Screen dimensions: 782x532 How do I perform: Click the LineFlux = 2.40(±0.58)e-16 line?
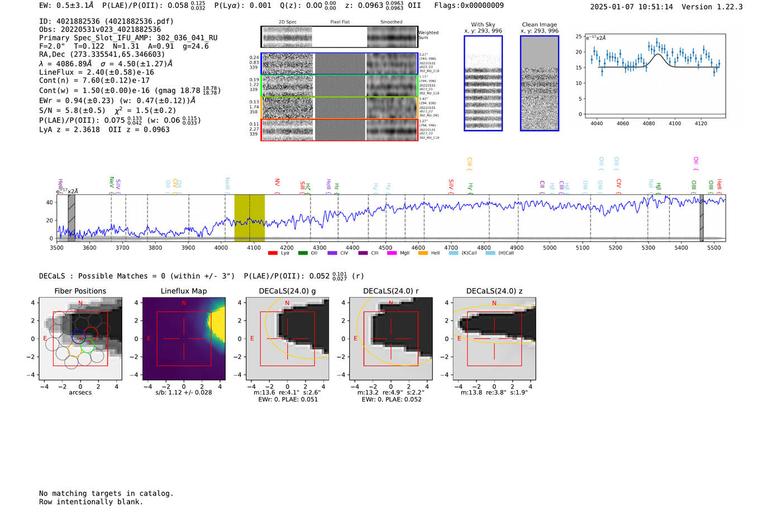[97, 72]
